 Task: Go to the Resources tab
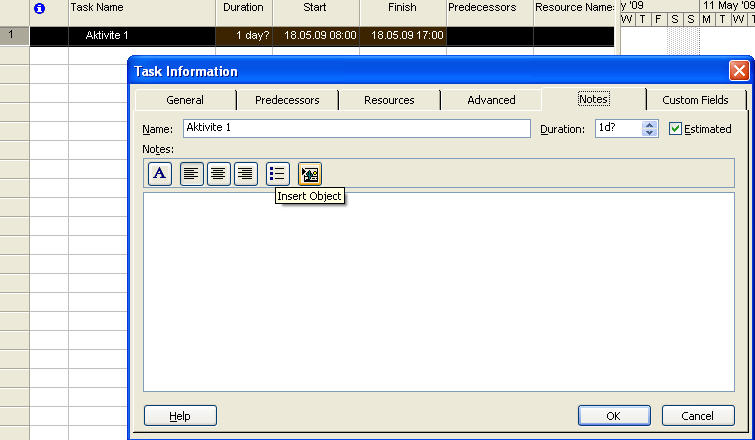click(x=389, y=100)
